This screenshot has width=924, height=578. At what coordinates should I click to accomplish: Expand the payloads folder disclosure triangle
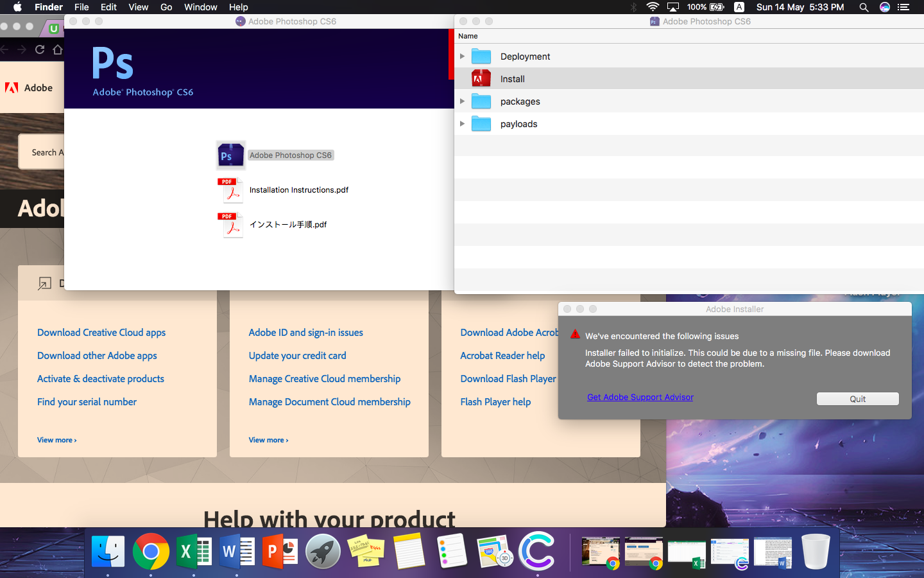point(462,124)
